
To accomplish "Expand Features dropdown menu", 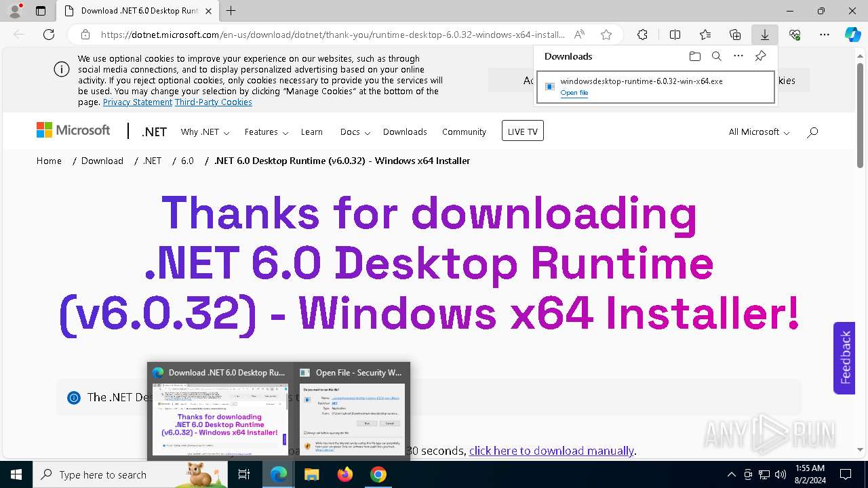I will pyautogui.click(x=267, y=132).
